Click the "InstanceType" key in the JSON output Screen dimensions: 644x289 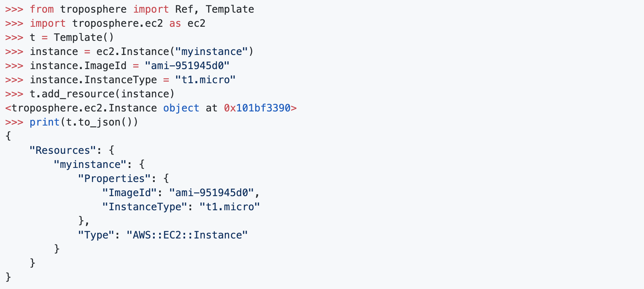[x=145, y=207]
